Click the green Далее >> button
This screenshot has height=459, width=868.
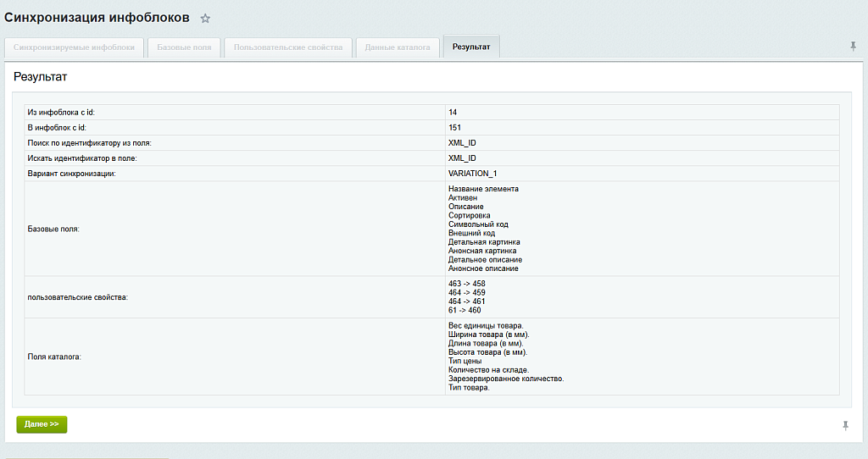42,424
